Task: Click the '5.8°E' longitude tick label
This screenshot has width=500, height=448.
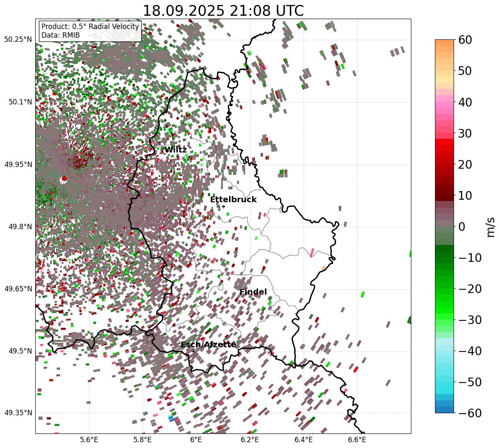Action: 143,440
